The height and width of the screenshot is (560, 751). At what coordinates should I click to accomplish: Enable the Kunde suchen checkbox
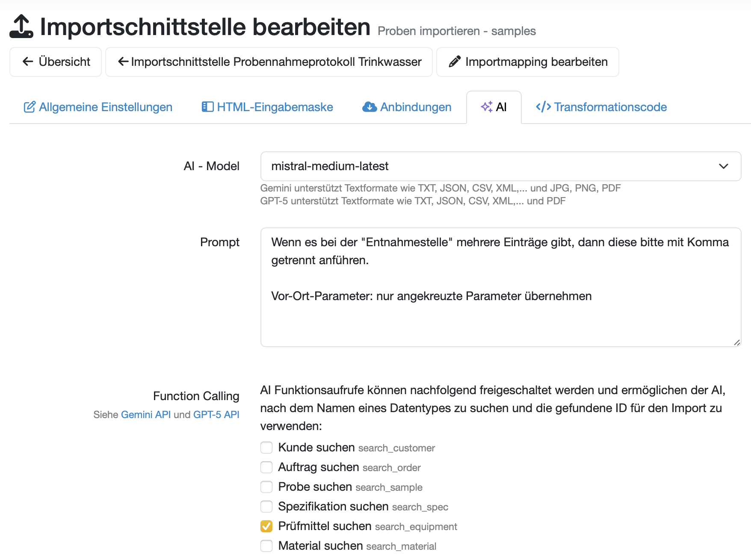[266, 448]
